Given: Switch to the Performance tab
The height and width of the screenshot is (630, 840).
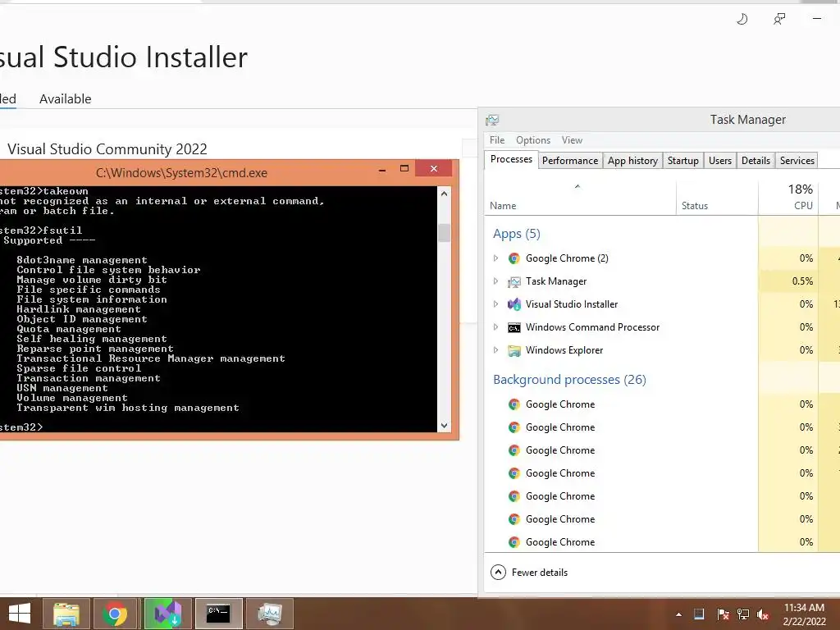Looking at the screenshot, I should (x=570, y=161).
